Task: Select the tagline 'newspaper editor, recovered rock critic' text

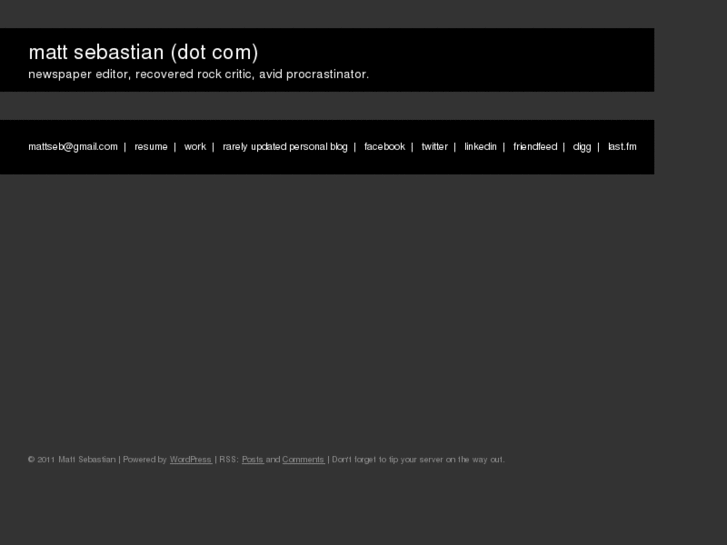Action: pos(140,74)
